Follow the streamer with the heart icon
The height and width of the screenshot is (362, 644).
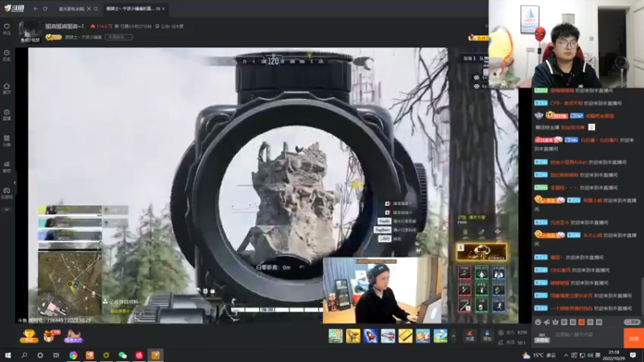[6, 29]
